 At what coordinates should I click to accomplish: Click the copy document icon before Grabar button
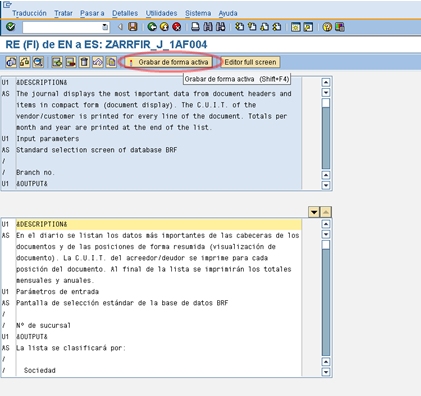(111, 62)
